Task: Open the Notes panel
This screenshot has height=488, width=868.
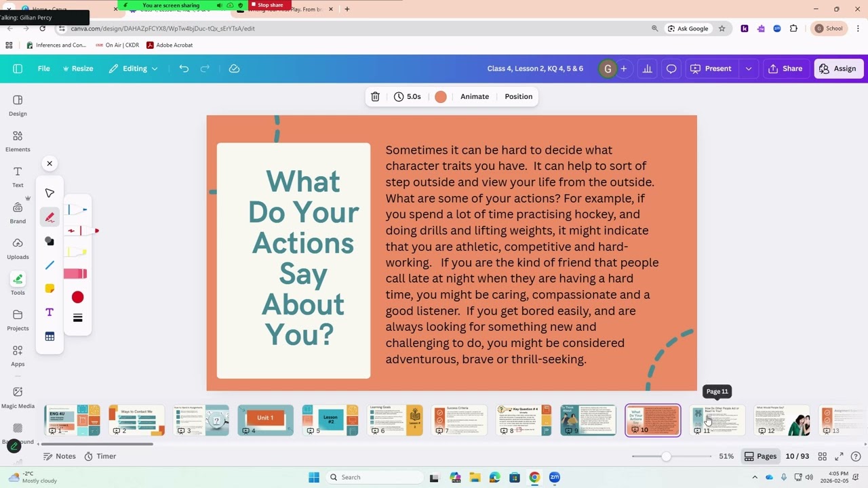Action: click(59, 456)
